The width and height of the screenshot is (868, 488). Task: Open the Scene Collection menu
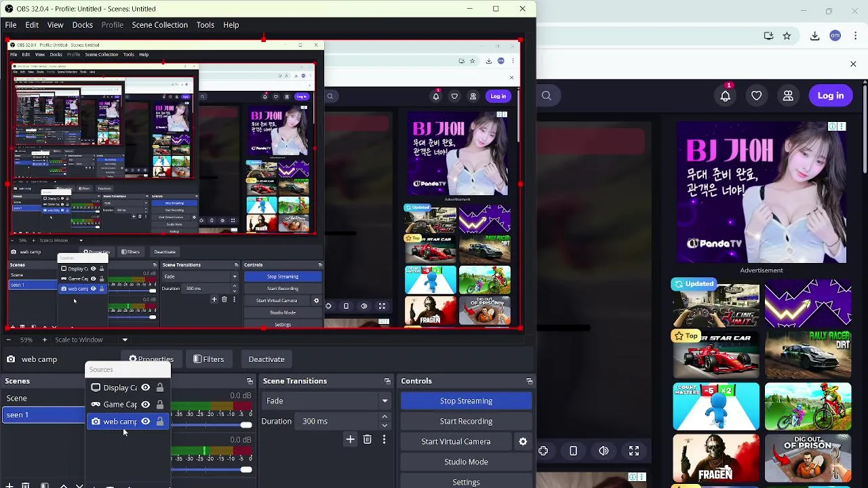click(159, 25)
